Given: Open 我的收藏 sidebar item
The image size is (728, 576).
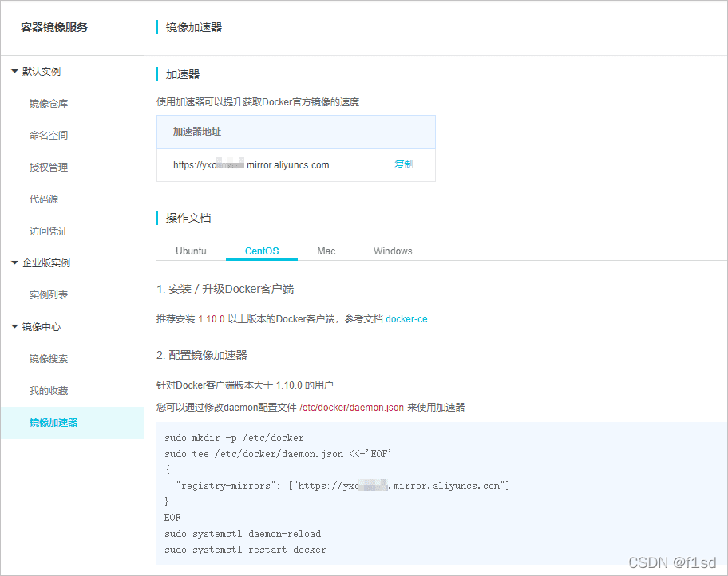Looking at the screenshot, I should tap(49, 391).
